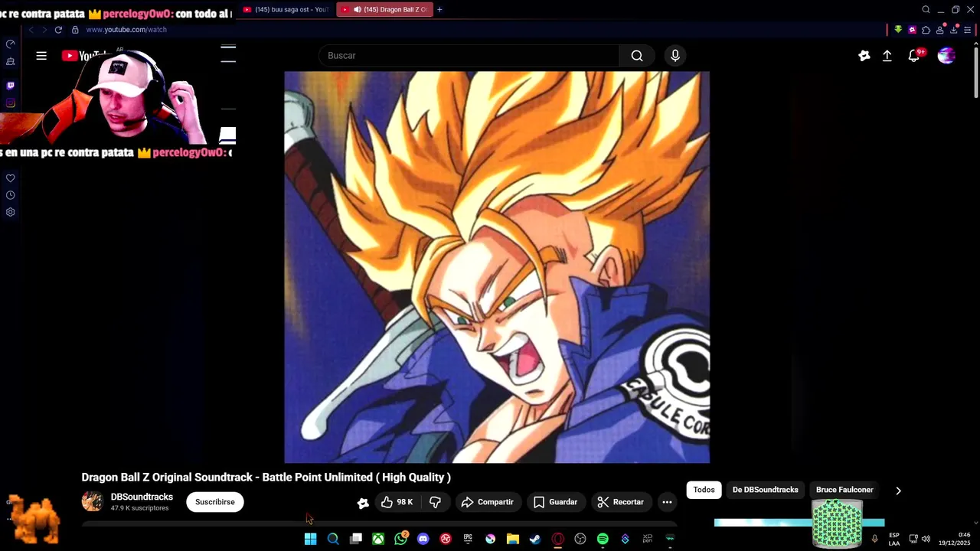Open the browser extensions cube icon
980x551 pixels.
[926, 30]
